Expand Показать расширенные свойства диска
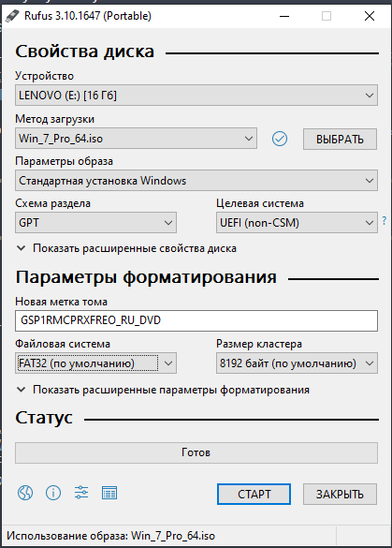The height and width of the screenshot is (548, 392). 126,248
